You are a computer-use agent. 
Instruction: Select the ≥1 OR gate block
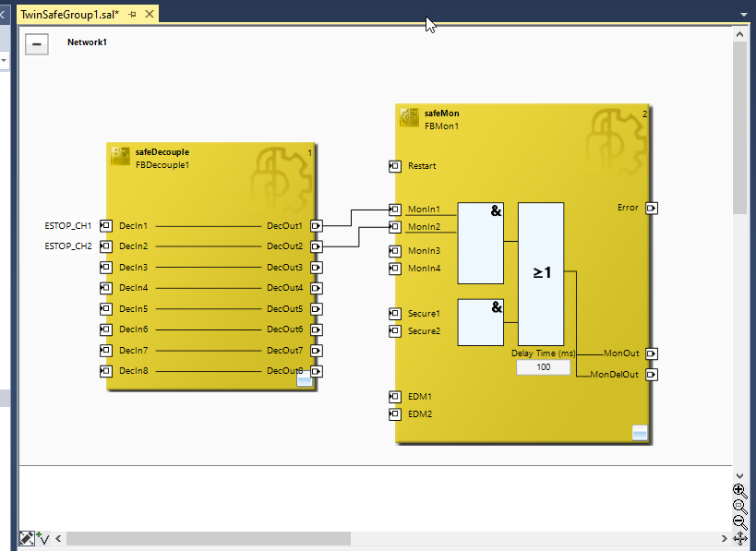(541, 274)
